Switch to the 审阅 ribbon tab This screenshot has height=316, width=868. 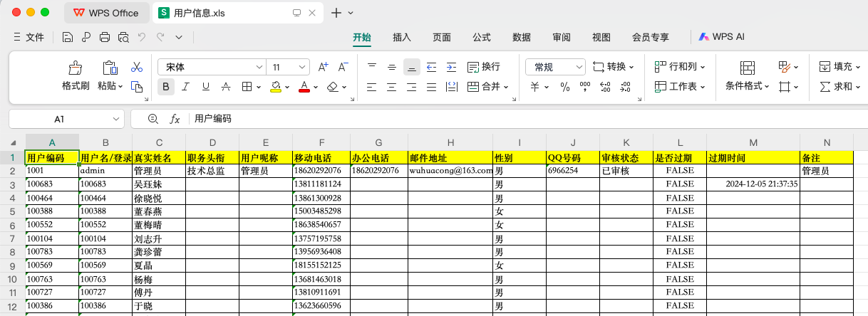coord(562,37)
